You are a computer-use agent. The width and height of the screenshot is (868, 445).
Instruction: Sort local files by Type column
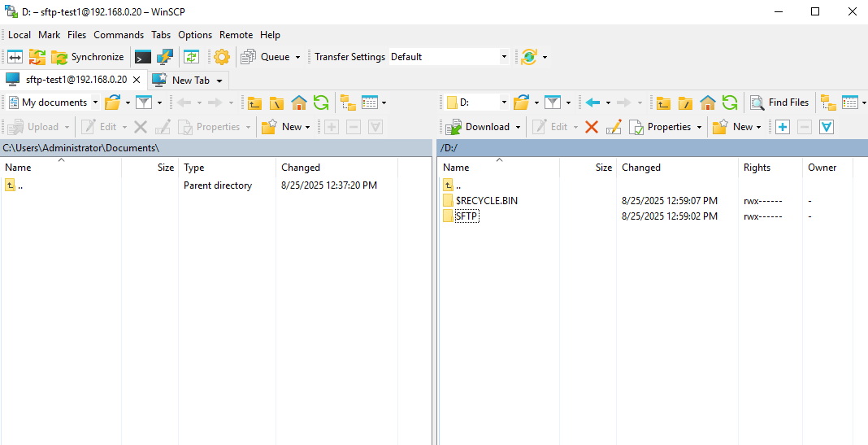click(227, 168)
